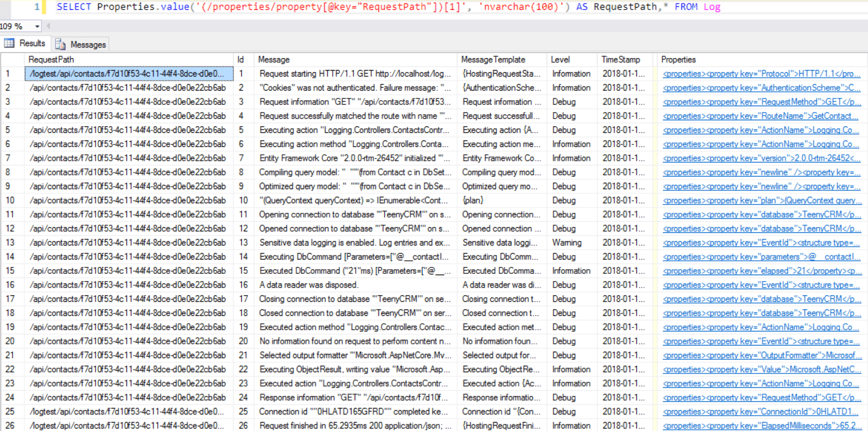Select the TimeStamp column header
868x431 pixels.
tap(626, 59)
